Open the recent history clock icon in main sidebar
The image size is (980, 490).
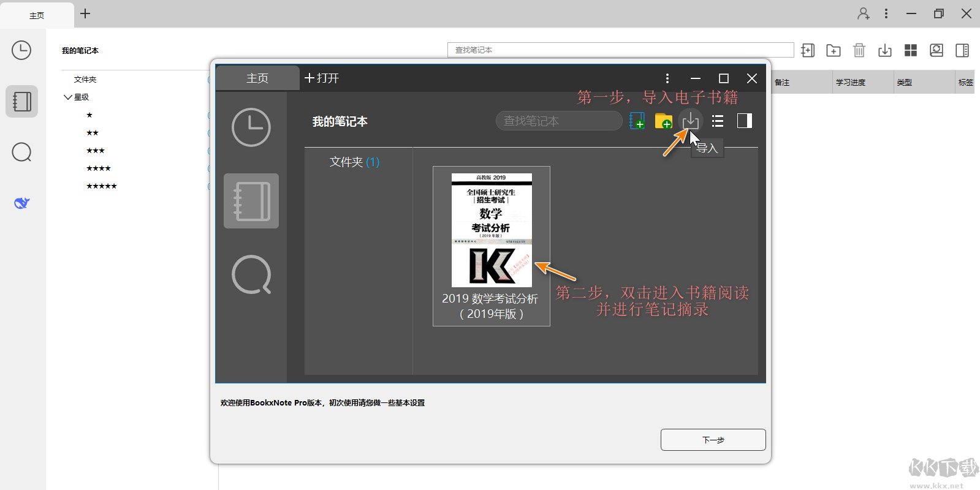tap(21, 50)
